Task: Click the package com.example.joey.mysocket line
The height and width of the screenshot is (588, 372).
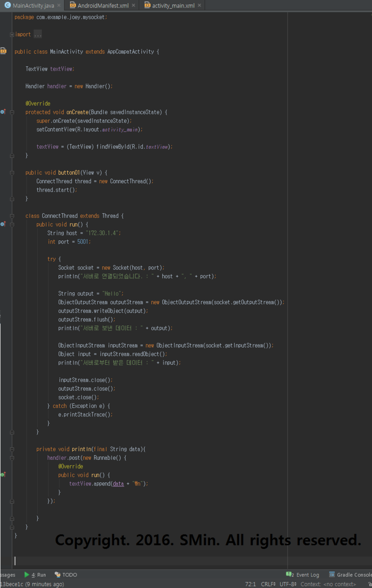Action: click(x=61, y=17)
